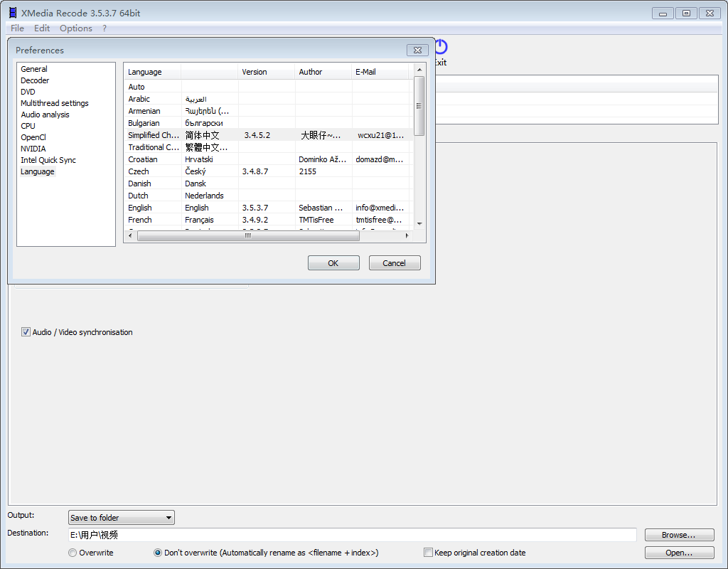Click the Browse... button
728x569 pixels.
679,535
